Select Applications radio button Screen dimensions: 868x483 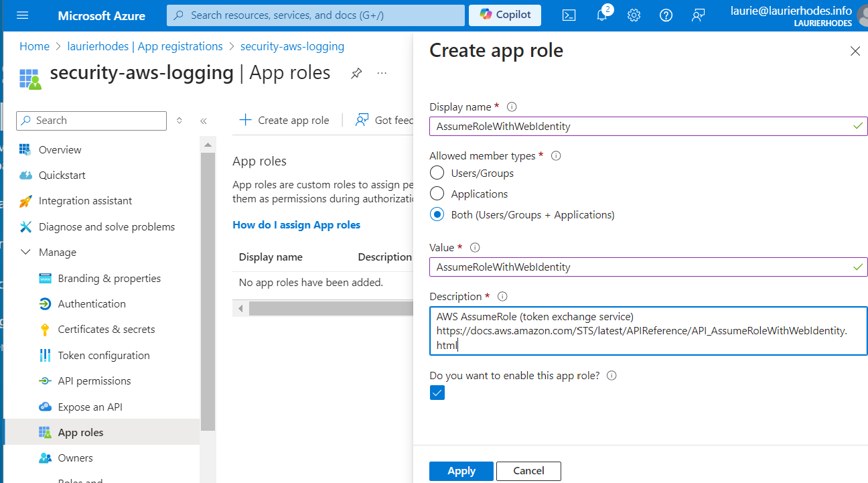[437, 194]
